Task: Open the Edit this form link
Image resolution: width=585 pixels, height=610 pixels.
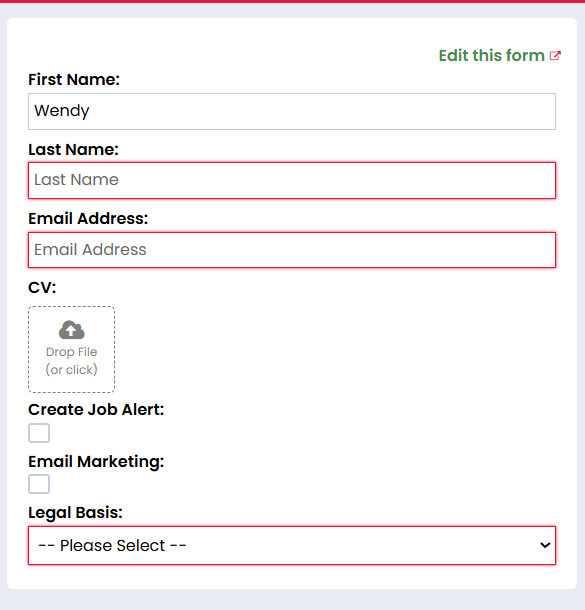Action: coord(499,56)
